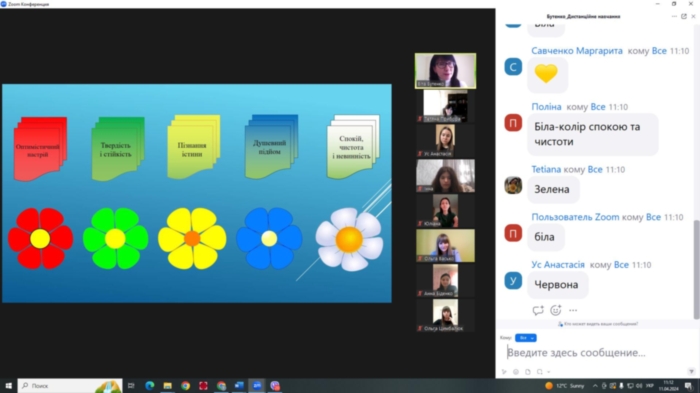Select Савченко Маргарита sender name
This screenshot has height=393, width=700.
coord(577,51)
